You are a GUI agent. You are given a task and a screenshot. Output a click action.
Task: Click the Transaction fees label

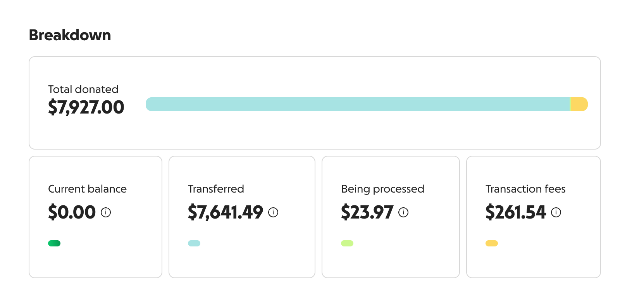(x=525, y=189)
